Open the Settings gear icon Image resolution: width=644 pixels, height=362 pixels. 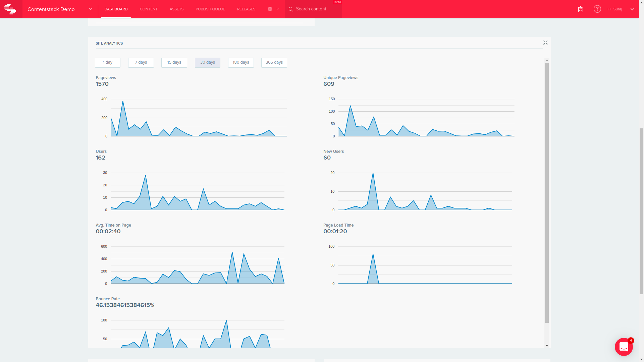[270, 9]
